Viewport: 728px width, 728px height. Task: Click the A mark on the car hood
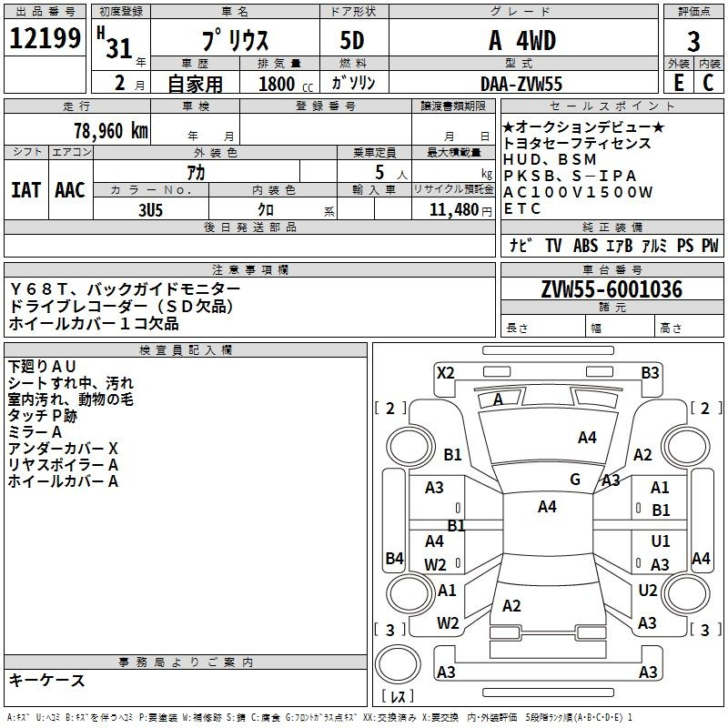click(x=498, y=399)
